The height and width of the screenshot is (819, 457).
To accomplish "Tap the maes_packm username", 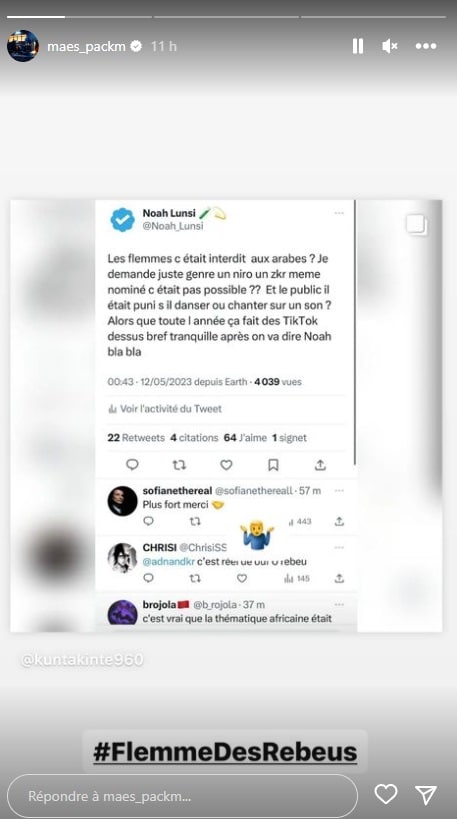I will [x=87, y=46].
